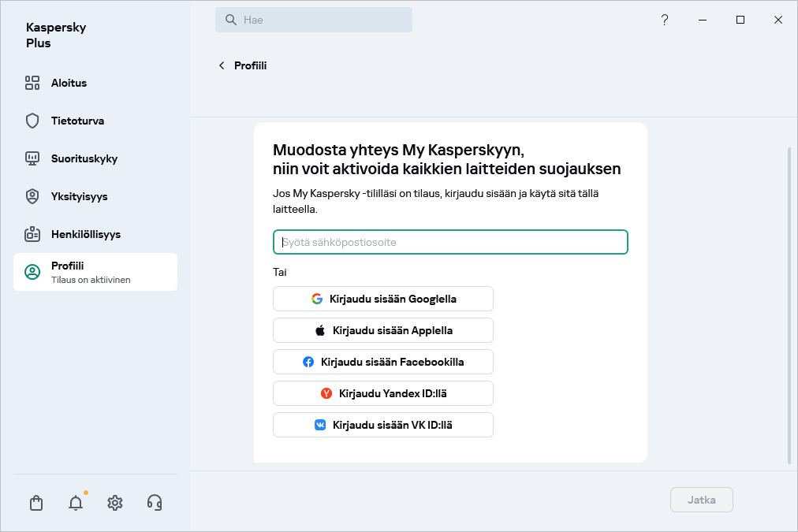Screen dimensions: 798x532
Task: Open support headset icon
Action: [155, 503]
